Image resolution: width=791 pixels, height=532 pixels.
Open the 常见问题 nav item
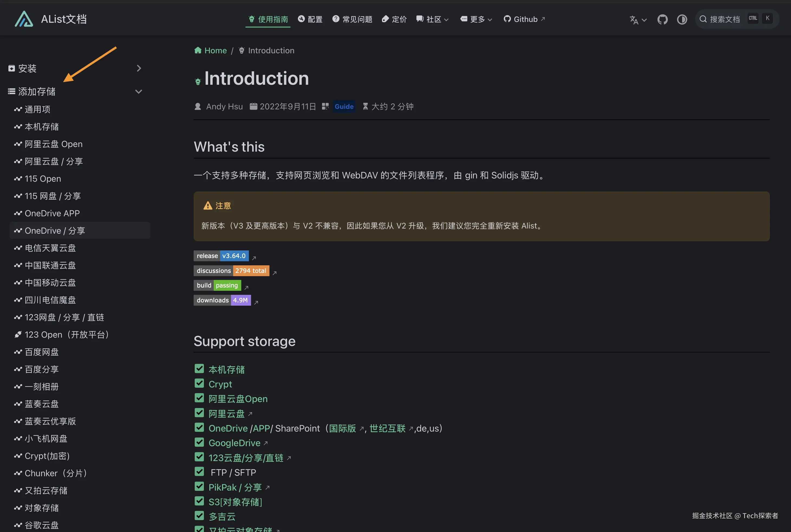[352, 19]
